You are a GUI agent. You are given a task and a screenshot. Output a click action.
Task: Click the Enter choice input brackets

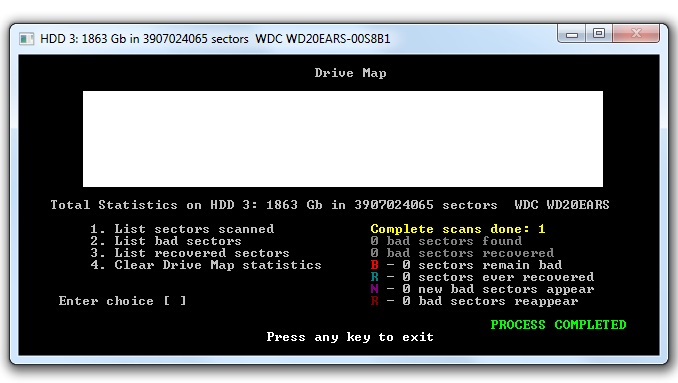pyautogui.click(x=175, y=301)
